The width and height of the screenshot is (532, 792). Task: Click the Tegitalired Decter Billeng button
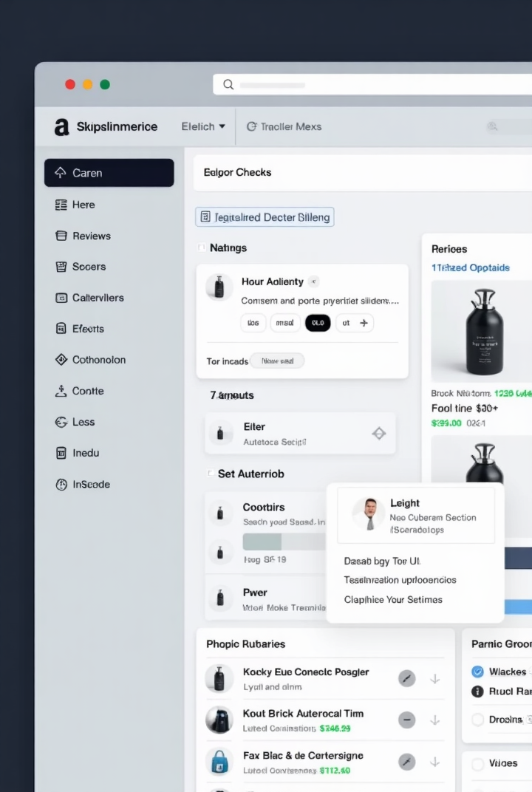pyautogui.click(x=265, y=216)
